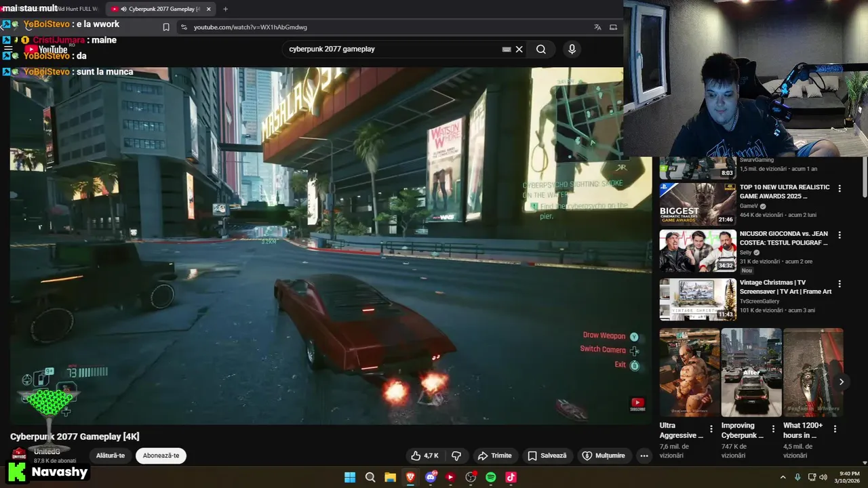Click the video title Cyberpunk 2077 Gameplay [4K]

click(x=75, y=436)
